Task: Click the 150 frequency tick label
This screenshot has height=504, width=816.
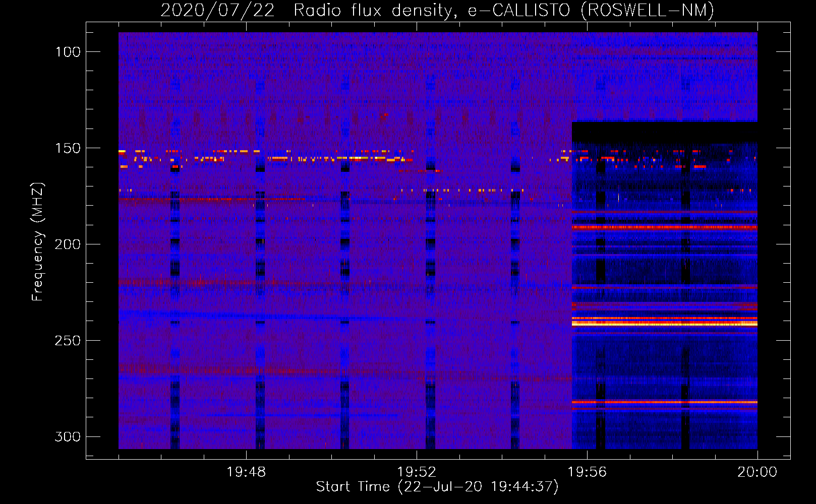Action: 68,148
